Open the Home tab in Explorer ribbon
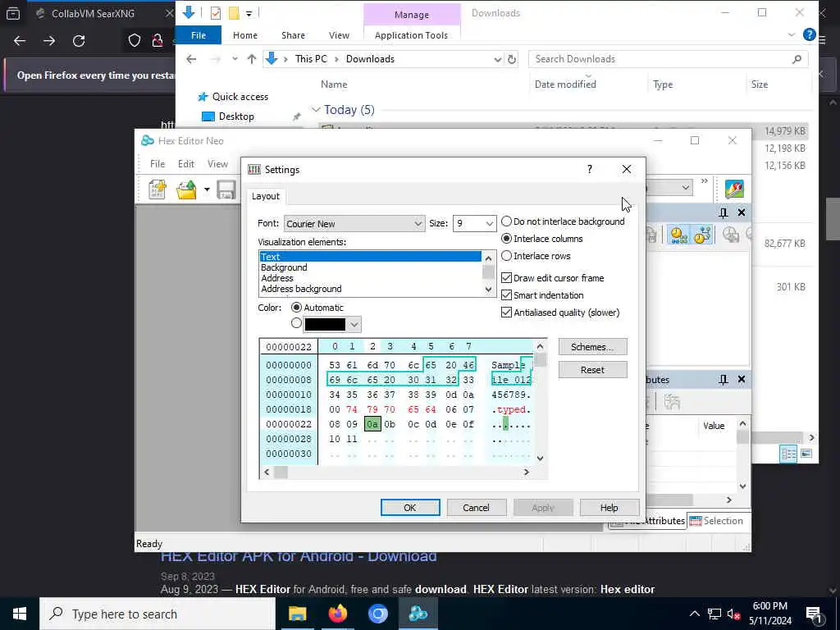The image size is (840, 630). [x=245, y=35]
